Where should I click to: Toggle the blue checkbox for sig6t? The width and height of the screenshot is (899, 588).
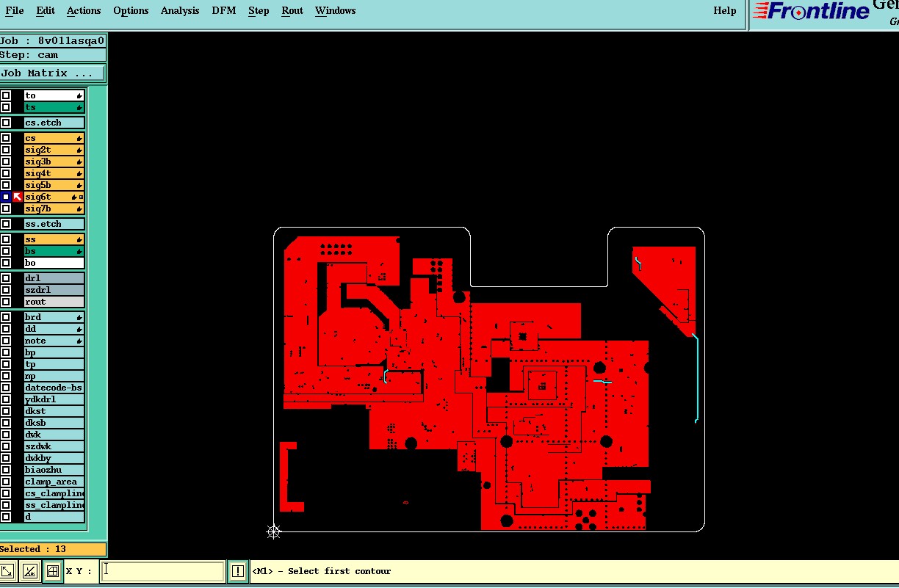tap(6, 197)
